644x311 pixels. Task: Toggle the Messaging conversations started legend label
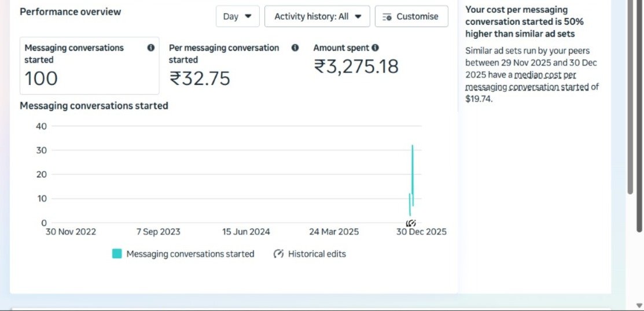(x=190, y=254)
